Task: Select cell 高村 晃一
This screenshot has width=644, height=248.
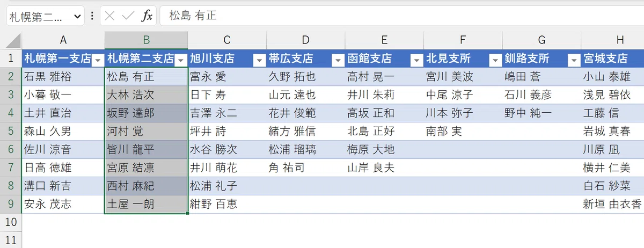Action: (x=384, y=77)
